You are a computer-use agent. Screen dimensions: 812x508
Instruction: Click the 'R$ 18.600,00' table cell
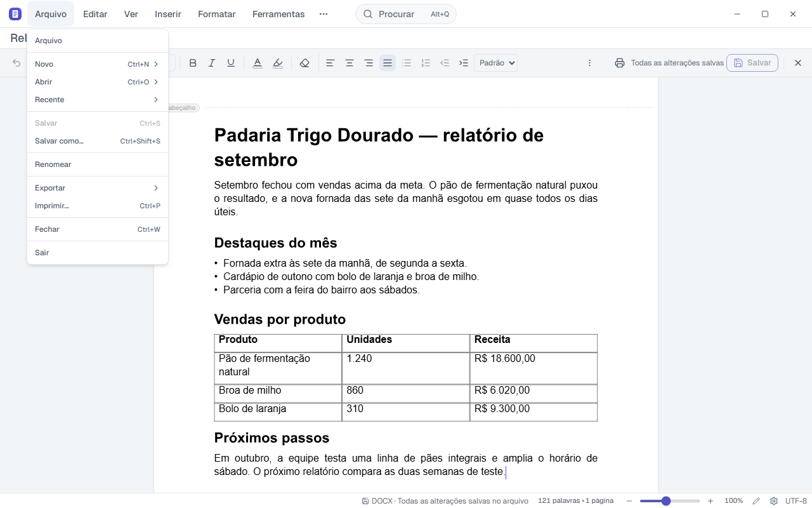point(534,368)
